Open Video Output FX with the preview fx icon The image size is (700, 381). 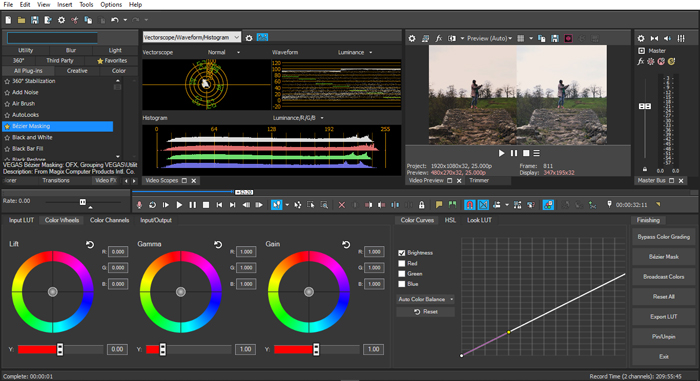439,38
